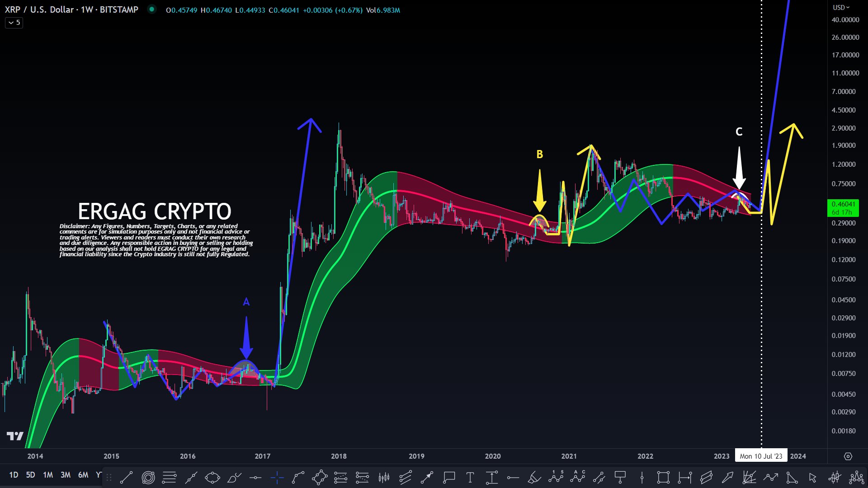Select the Triangle drawing tool
The height and width of the screenshot is (488, 868).
click(x=792, y=477)
